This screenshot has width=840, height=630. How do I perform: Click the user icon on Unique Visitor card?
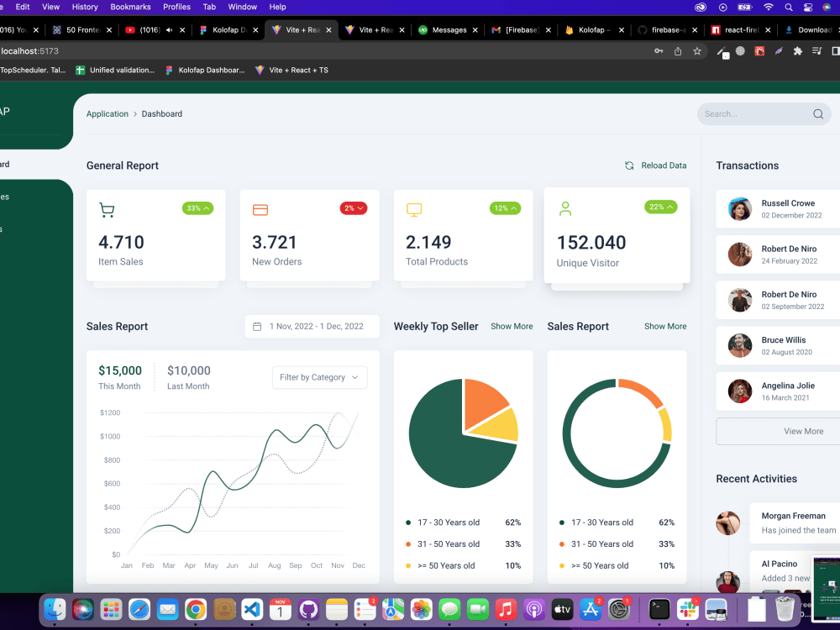[565, 208]
